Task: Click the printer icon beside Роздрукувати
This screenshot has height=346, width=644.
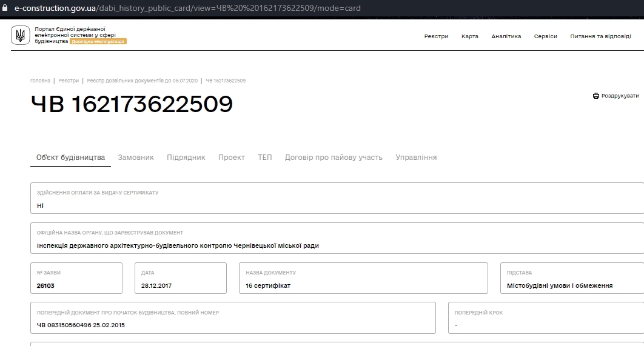Action: tap(596, 96)
